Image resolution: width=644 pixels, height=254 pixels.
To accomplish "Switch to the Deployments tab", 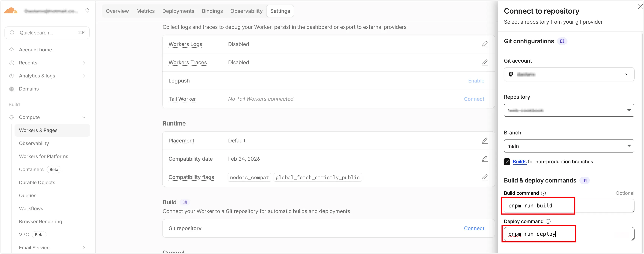I will point(178,11).
